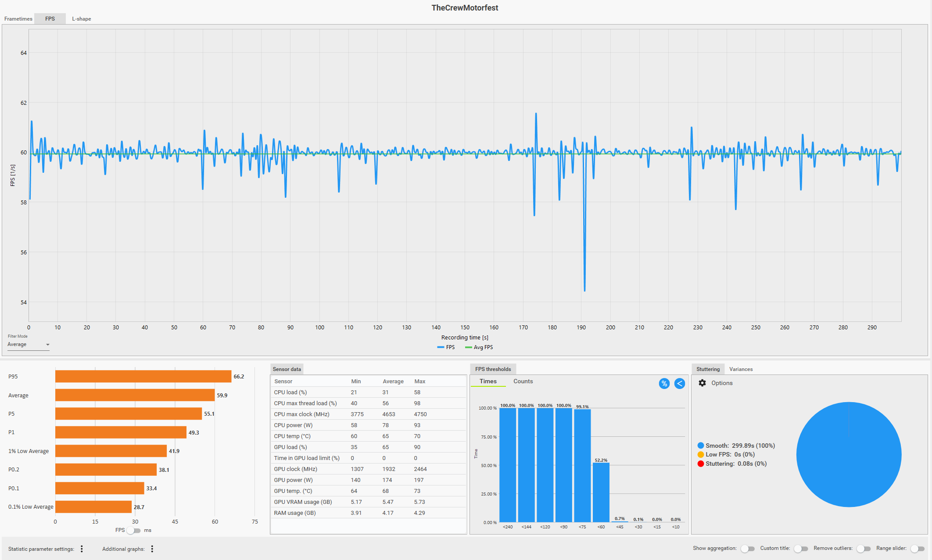The width and height of the screenshot is (932, 560).
Task: Toggle the FPS / ms unit switch
Action: pos(133,531)
